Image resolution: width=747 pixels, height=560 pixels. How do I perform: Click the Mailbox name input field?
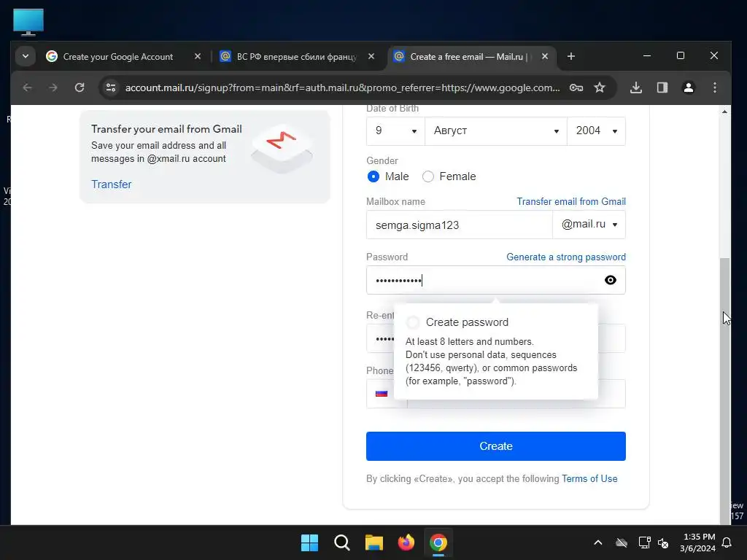(x=460, y=225)
